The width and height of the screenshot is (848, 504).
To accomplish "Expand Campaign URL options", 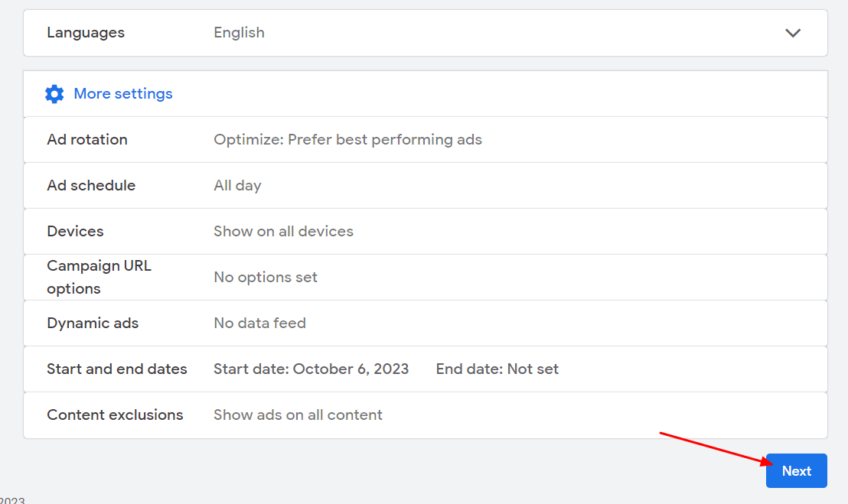I will coord(99,277).
